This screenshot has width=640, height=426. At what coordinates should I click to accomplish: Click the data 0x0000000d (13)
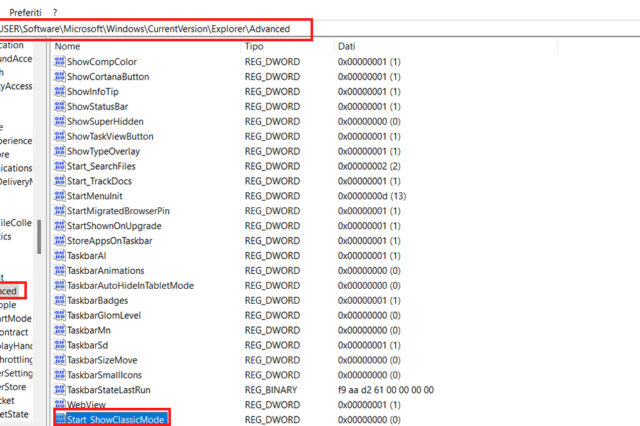372,196
